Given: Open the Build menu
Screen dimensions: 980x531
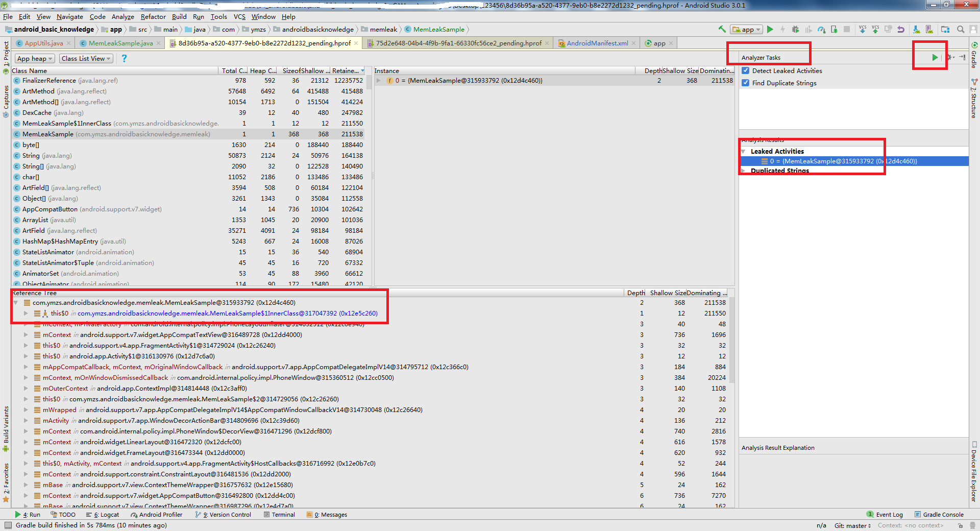Looking at the screenshot, I should tap(179, 16).
